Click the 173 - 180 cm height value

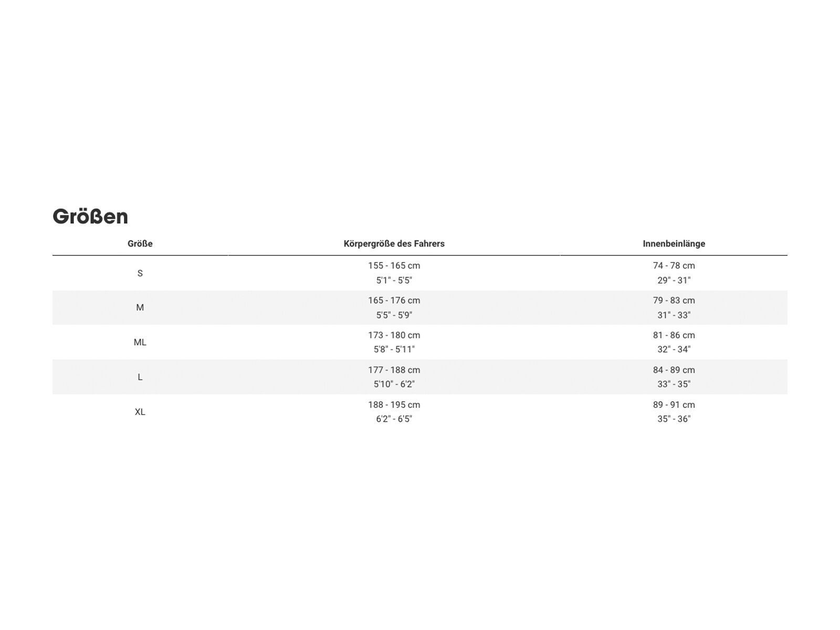394,335
